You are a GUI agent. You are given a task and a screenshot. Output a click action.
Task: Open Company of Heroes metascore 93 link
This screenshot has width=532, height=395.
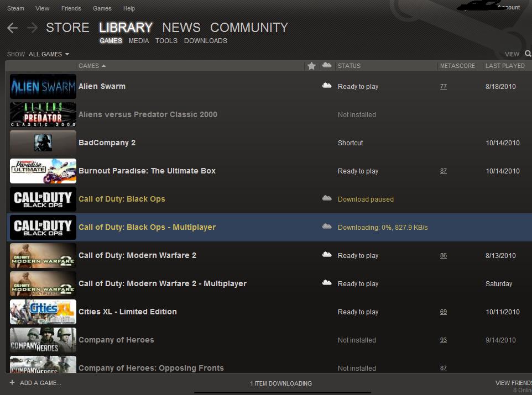tap(444, 340)
